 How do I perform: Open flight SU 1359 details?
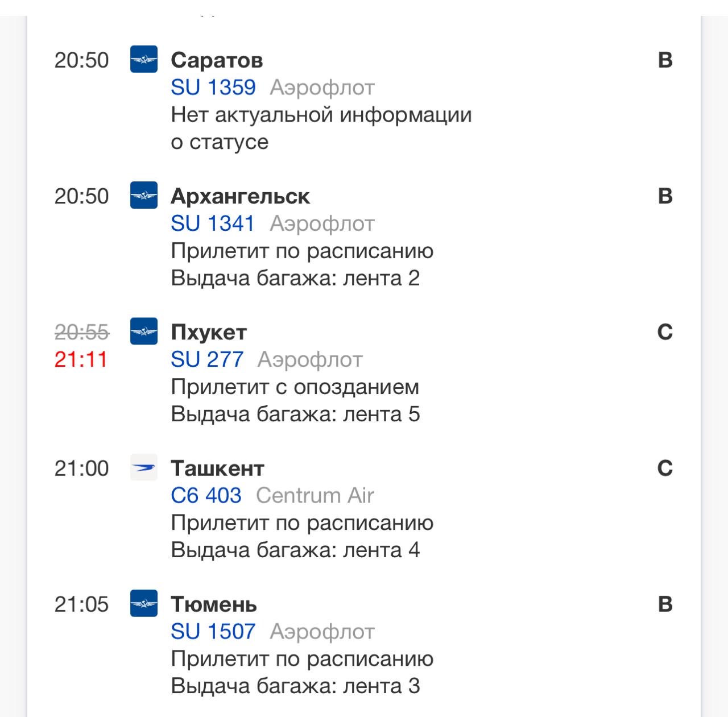click(213, 86)
